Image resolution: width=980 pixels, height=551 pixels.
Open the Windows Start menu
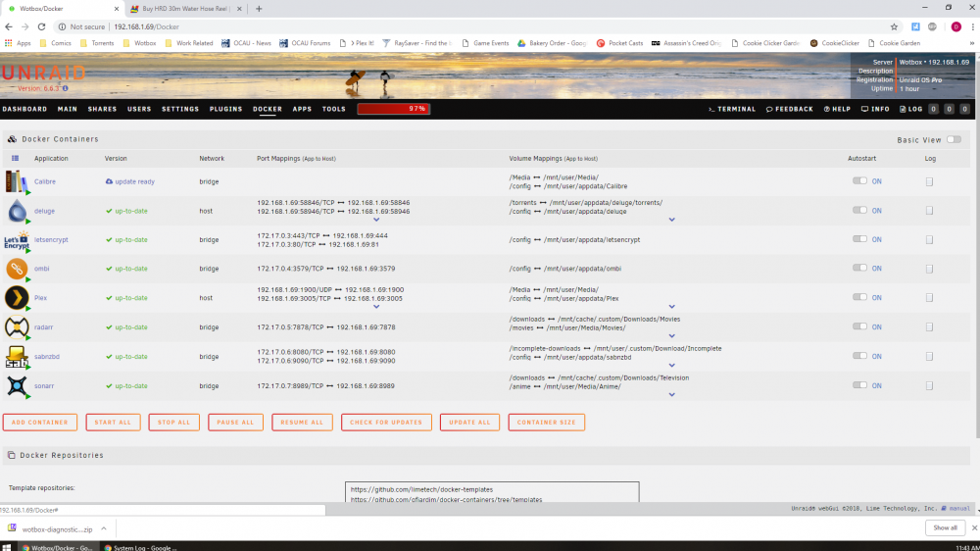click(7, 547)
